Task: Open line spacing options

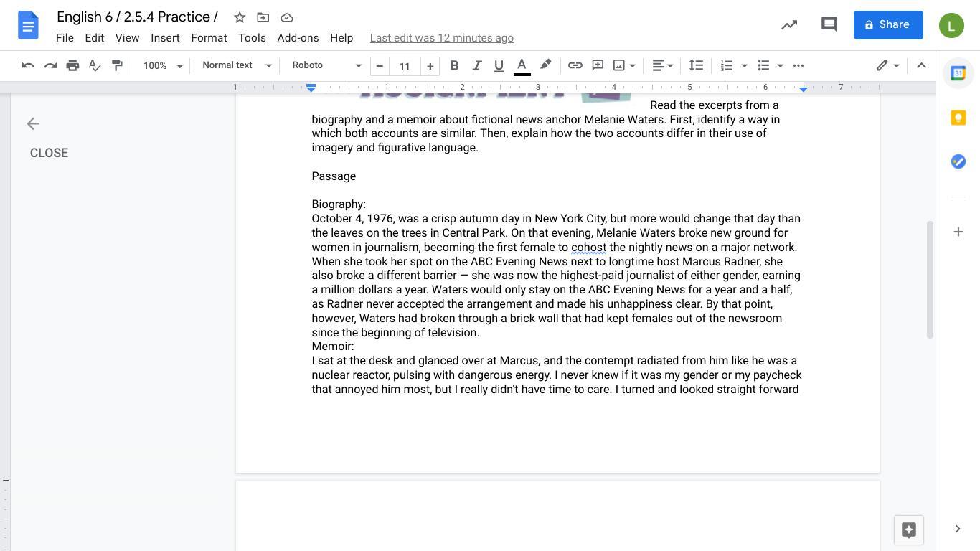Action: coord(696,65)
